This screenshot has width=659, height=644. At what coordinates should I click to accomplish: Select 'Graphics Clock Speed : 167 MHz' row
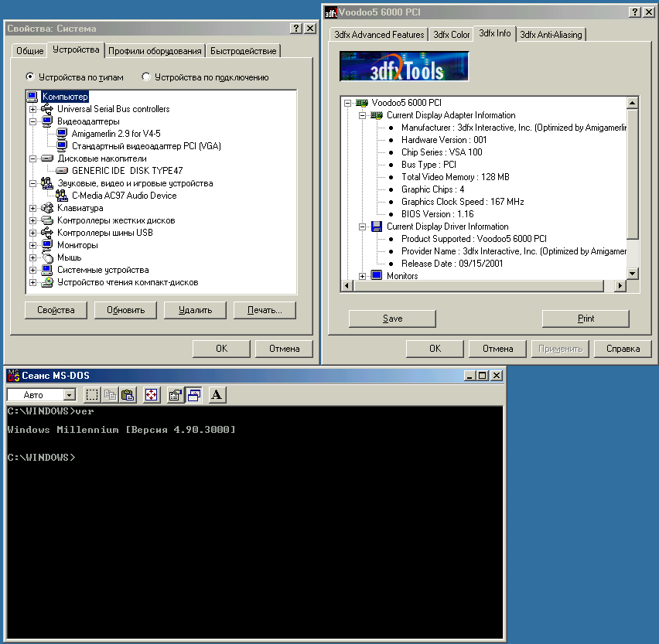463,202
